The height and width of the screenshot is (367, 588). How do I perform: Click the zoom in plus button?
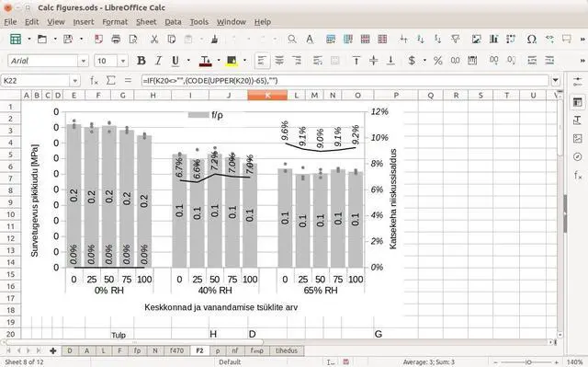pyautogui.click(x=557, y=362)
